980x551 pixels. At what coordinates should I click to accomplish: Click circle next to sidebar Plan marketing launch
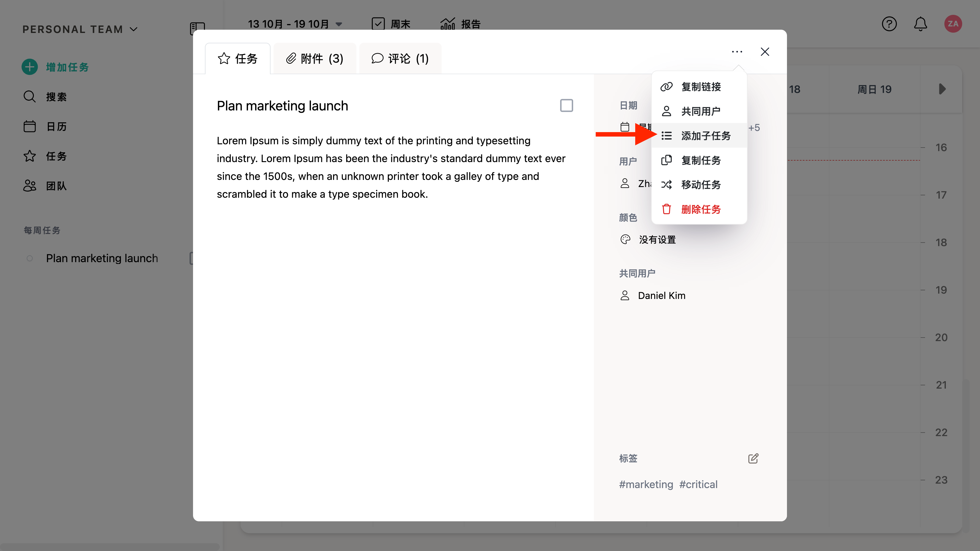[x=30, y=259]
